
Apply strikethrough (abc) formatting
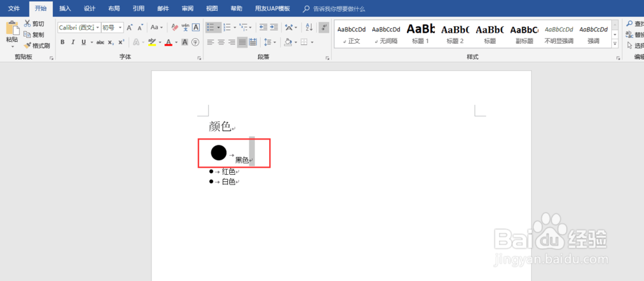tap(100, 42)
